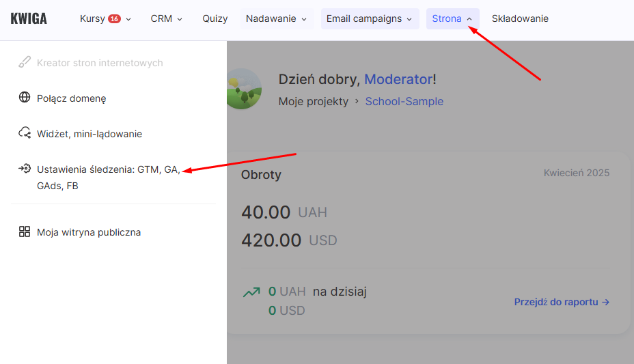Screen dimensions: 634x364
Task: Open the School-Sample project link
Action: pos(404,101)
